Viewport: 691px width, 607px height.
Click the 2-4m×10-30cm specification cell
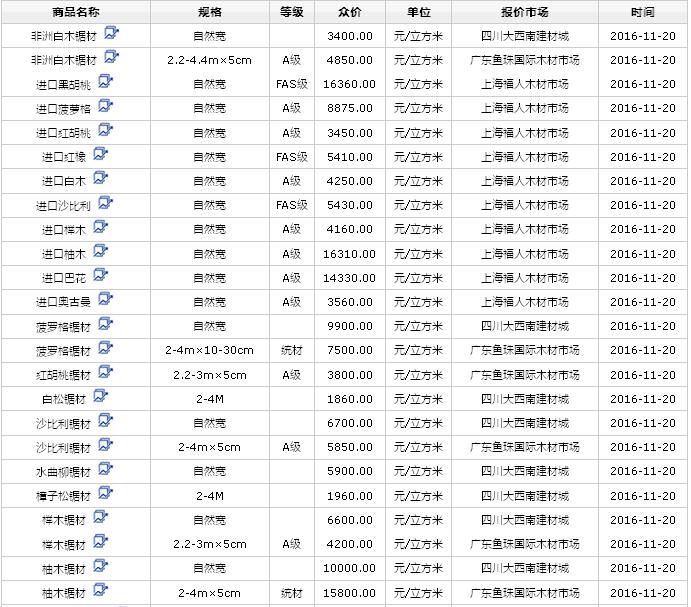pyautogui.click(x=210, y=351)
